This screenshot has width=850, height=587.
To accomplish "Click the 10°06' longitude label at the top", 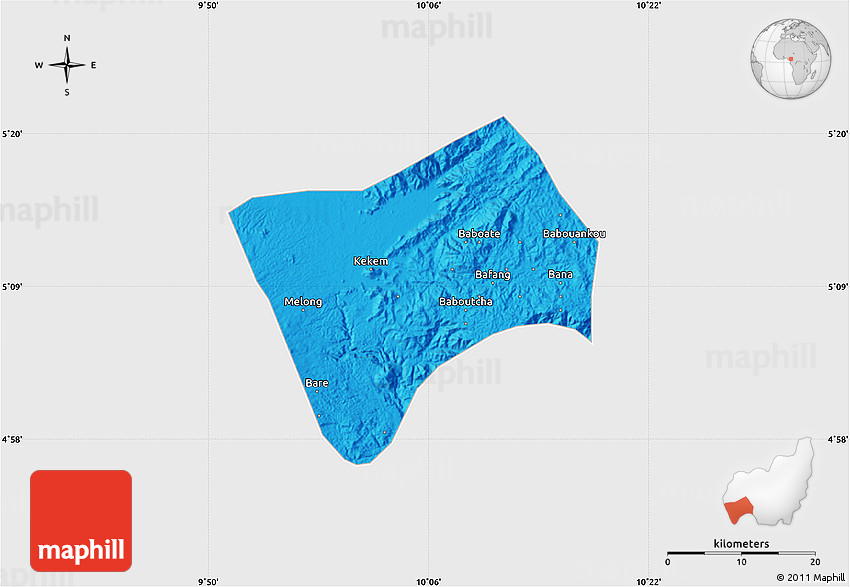I will [428, 6].
